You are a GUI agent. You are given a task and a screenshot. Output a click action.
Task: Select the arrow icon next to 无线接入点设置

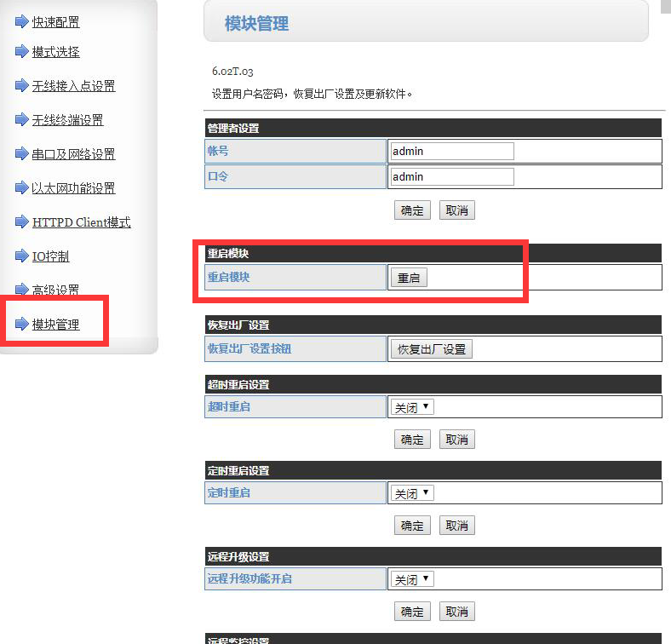click(21, 85)
